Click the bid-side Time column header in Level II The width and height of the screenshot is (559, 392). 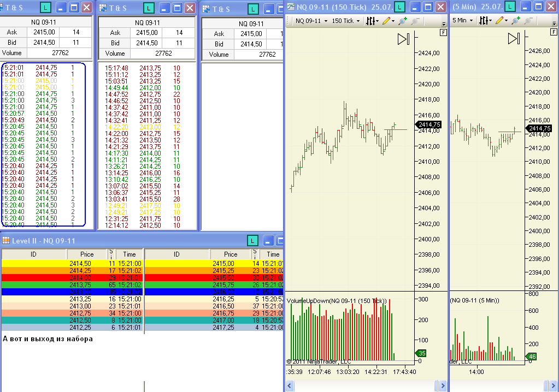click(x=129, y=254)
